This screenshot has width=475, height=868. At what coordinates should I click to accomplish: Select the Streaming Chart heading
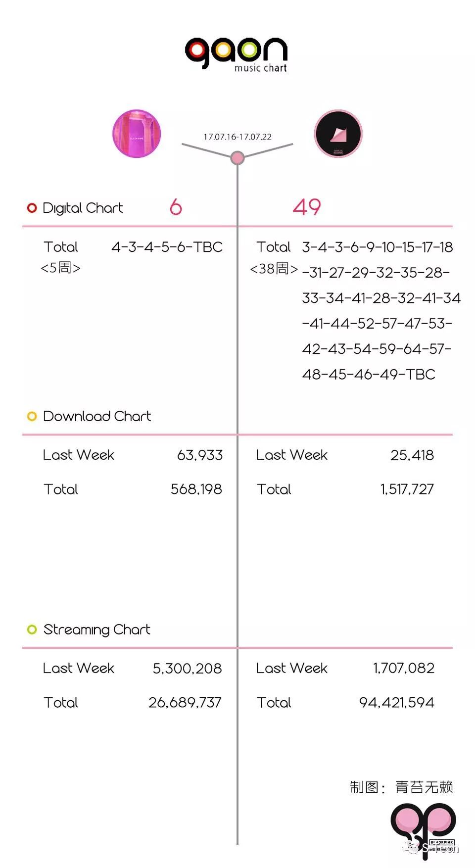[97, 629]
